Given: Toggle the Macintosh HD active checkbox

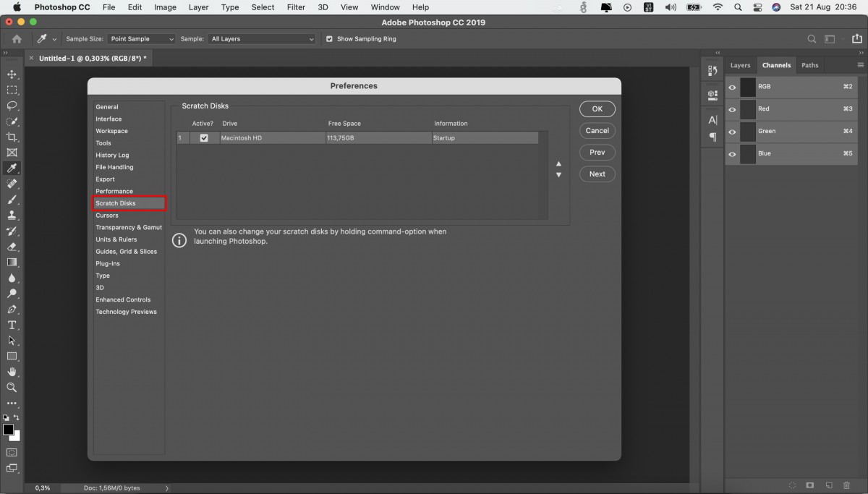Looking at the screenshot, I should 204,137.
